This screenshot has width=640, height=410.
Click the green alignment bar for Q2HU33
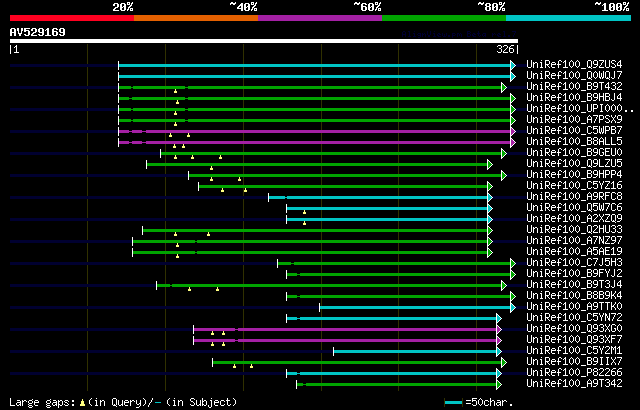pyautogui.click(x=315, y=230)
